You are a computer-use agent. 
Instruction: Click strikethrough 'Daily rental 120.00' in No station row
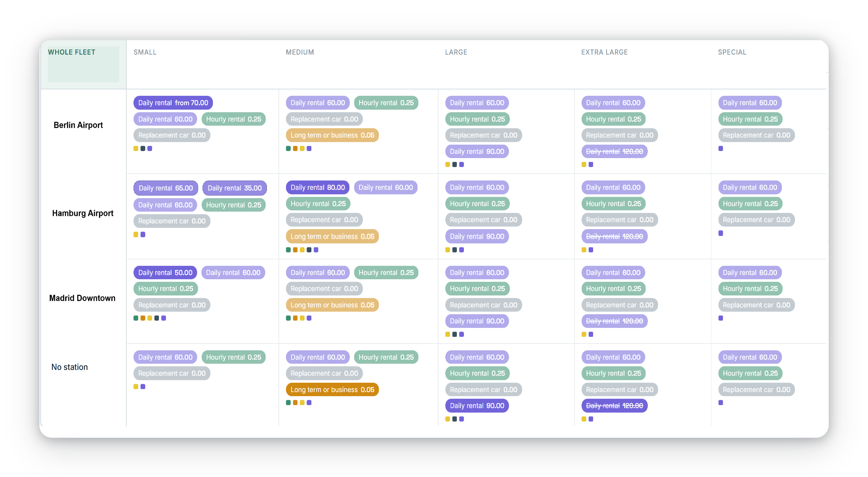(x=614, y=406)
